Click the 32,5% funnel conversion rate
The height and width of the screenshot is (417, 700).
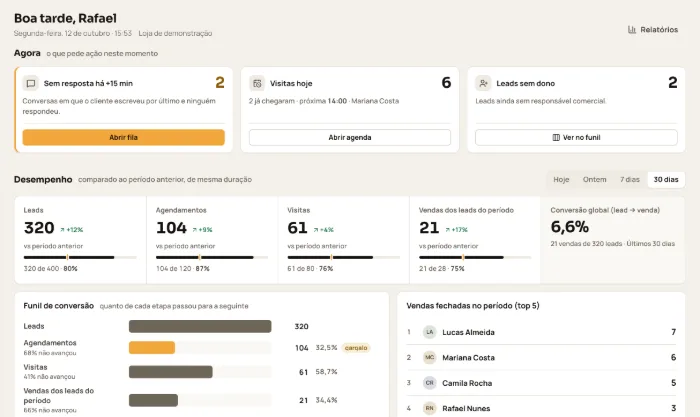coord(326,348)
